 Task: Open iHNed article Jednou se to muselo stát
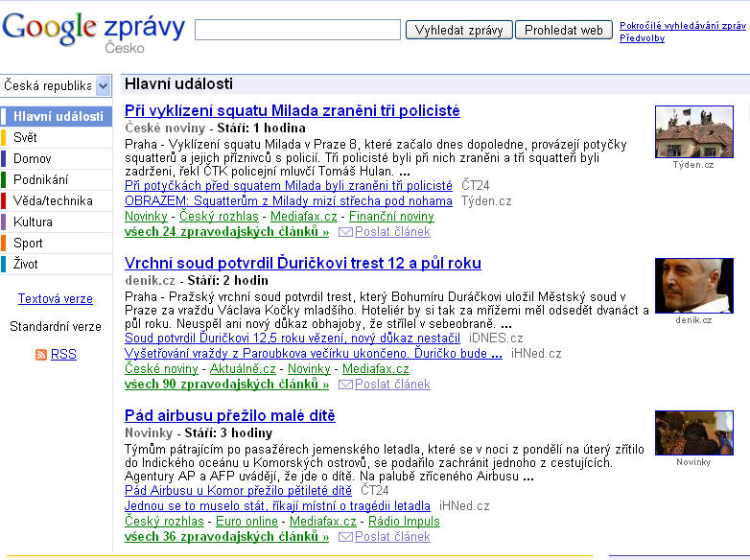tap(277, 506)
